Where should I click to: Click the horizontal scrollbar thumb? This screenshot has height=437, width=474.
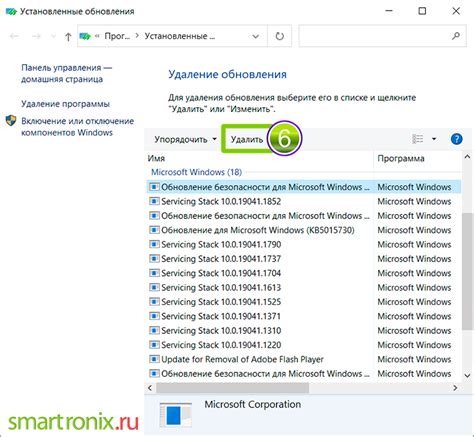coord(232,388)
